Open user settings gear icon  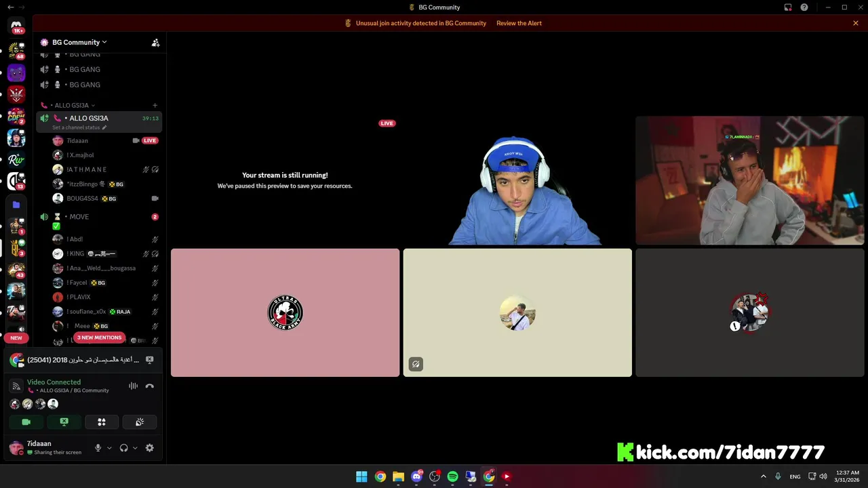tap(149, 448)
